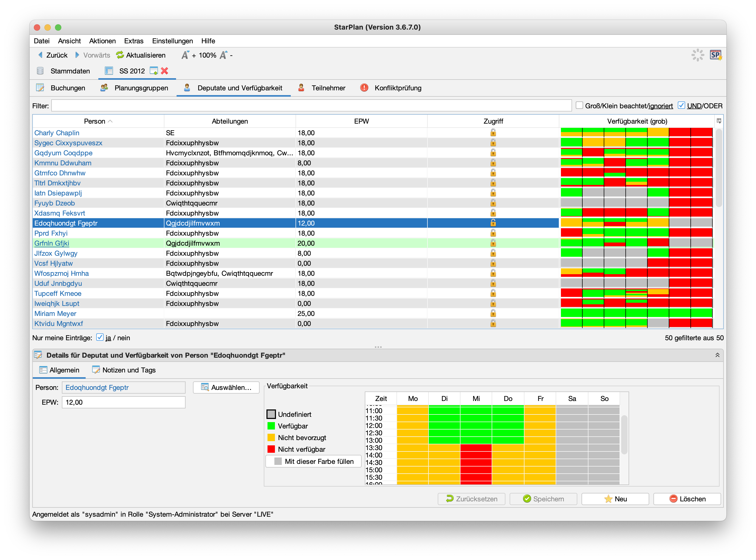Close SS 2012 tab with red X
Screen dimensions: 756x560
click(164, 71)
